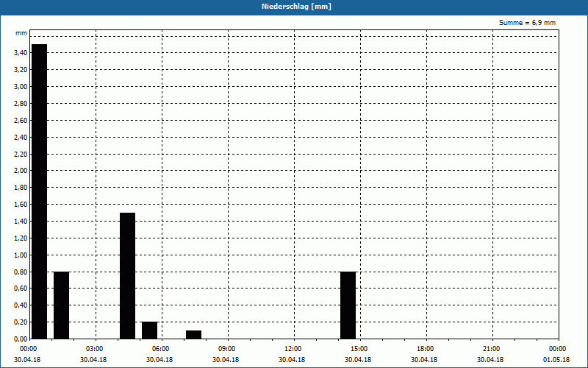Click the 06:00 time label

tap(161, 349)
